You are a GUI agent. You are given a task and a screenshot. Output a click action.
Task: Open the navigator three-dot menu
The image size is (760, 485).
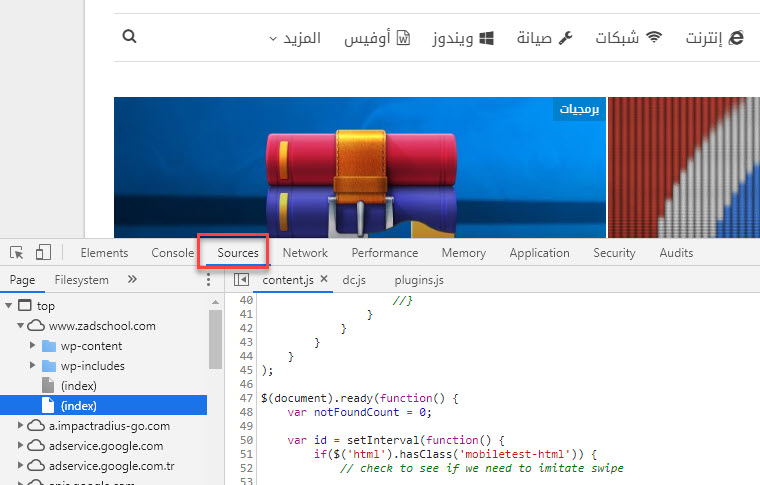(208, 280)
